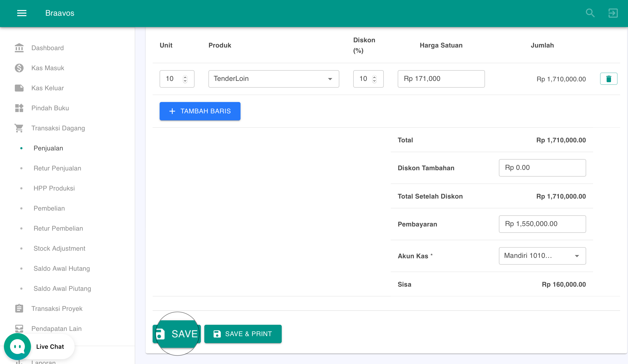Adjust the Unit quantity stepper
628x364 pixels.
[185, 79]
